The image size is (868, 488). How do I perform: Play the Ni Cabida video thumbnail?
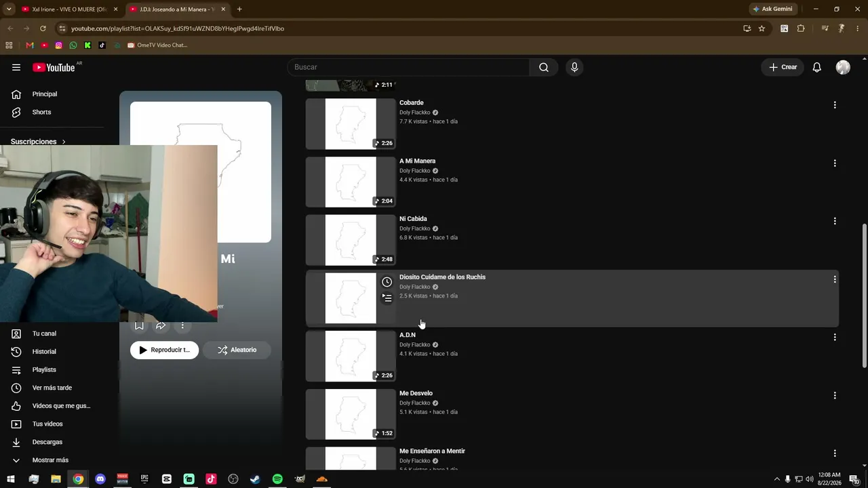click(351, 240)
